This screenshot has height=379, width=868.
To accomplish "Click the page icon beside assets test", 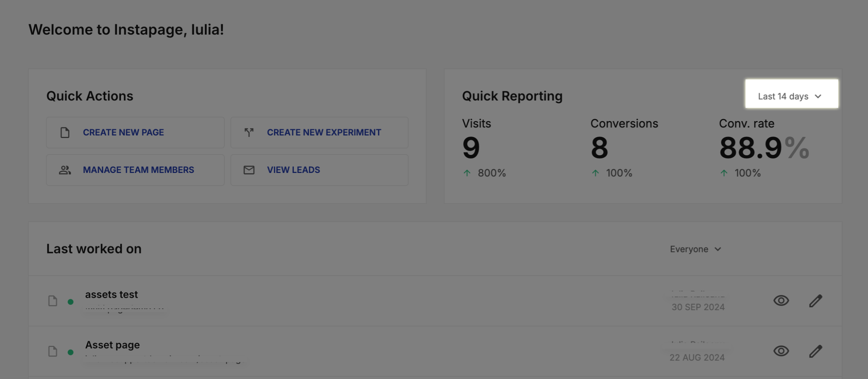I will [x=53, y=301].
